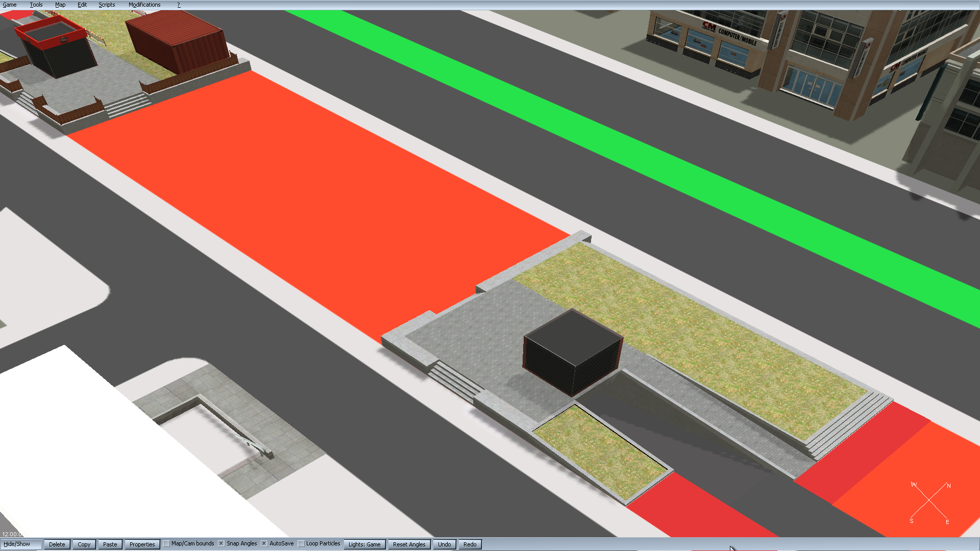The width and height of the screenshot is (980, 551).
Task: Switch lighting mode via Lights: Game
Action: click(x=364, y=544)
